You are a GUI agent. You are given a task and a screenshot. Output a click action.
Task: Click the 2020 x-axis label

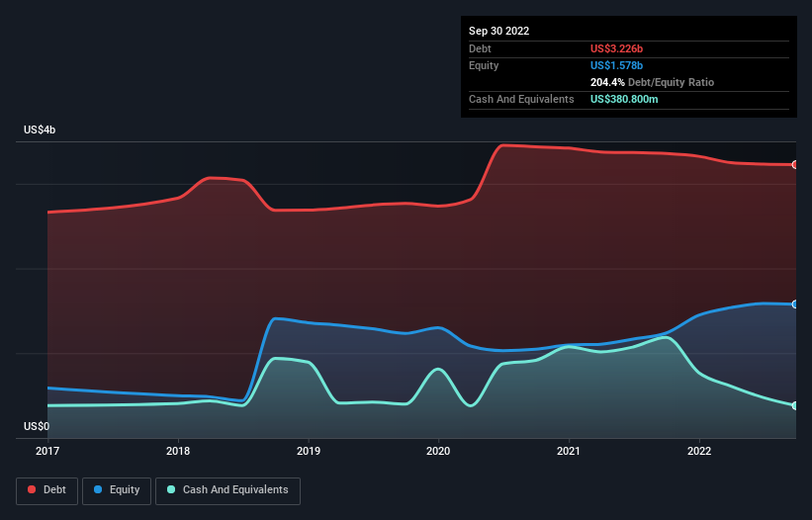click(x=438, y=451)
